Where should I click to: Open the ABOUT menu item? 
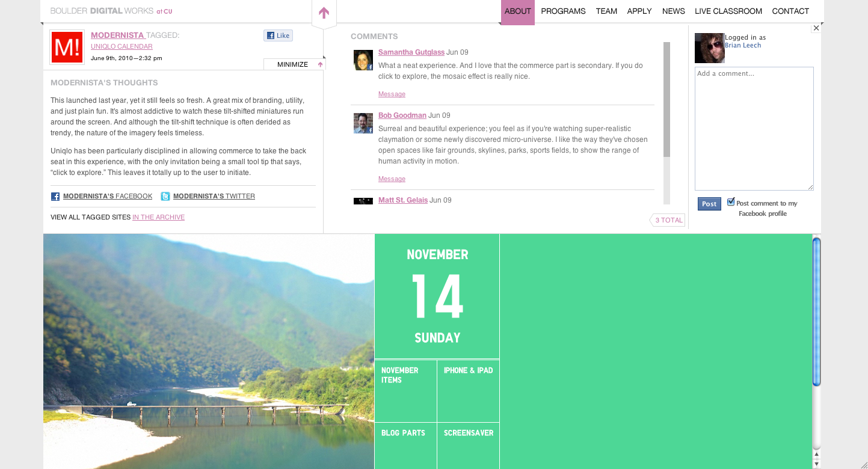[518, 12]
